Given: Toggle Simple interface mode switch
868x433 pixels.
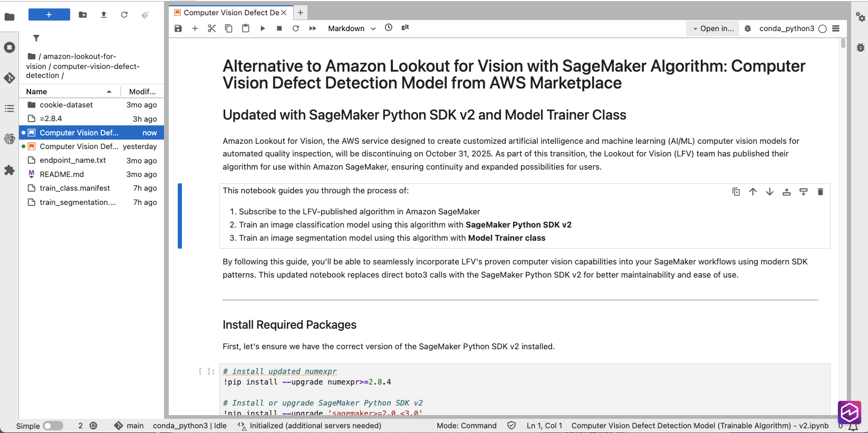Looking at the screenshot, I should pyautogui.click(x=53, y=426).
